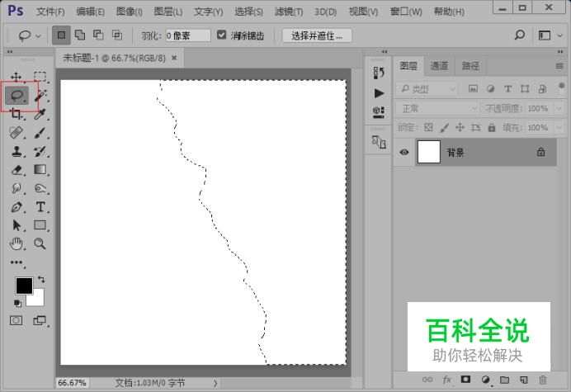Click the Background layer thumbnail
The height and width of the screenshot is (392, 571).
tap(428, 152)
